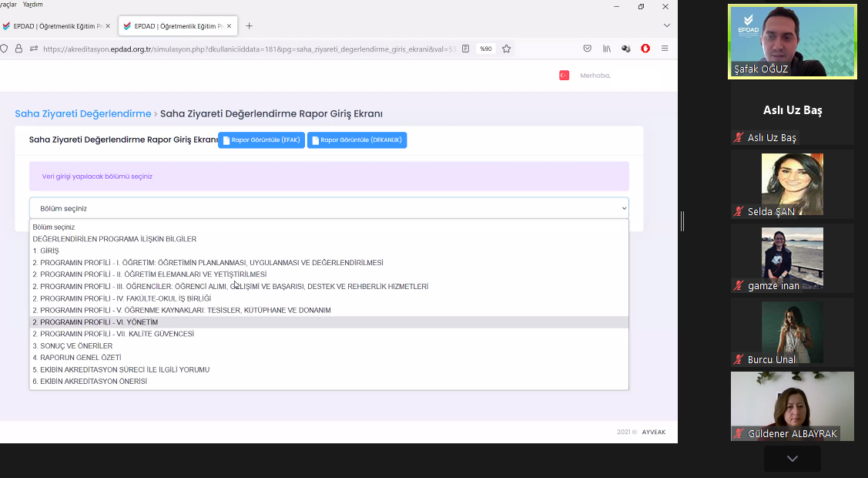Click Şafak OĞUZ video thumbnail
The height and width of the screenshot is (478, 868).
coord(793,41)
